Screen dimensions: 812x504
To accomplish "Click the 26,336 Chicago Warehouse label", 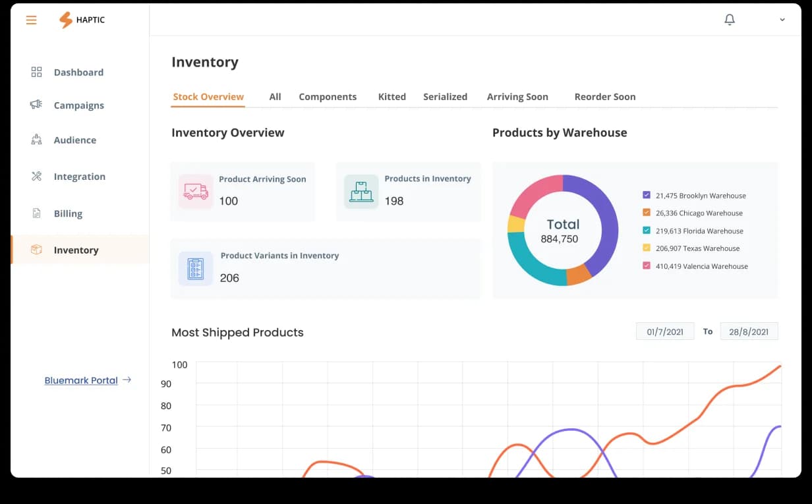I will [699, 213].
